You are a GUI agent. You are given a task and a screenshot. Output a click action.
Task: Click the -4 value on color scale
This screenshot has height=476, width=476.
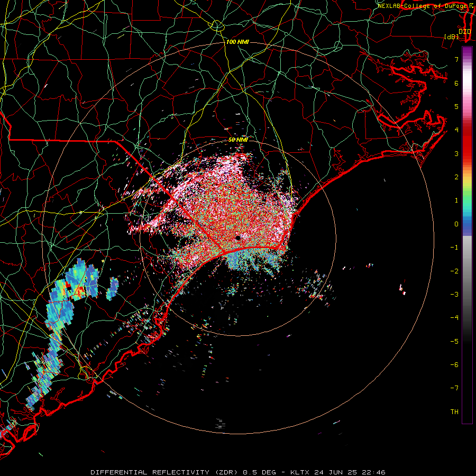[454, 317]
